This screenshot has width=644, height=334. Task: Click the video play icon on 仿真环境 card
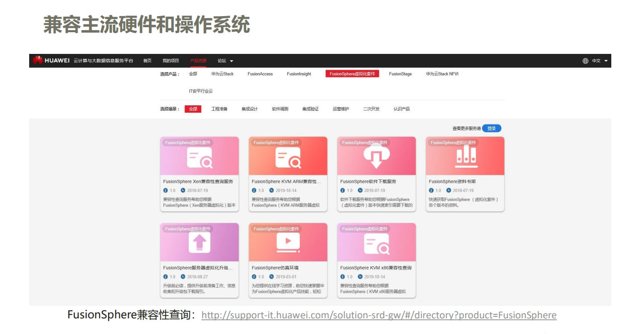point(288,243)
